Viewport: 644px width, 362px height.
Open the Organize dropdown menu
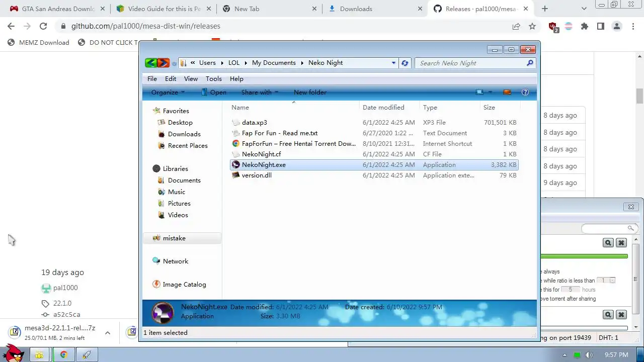coord(168,92)
